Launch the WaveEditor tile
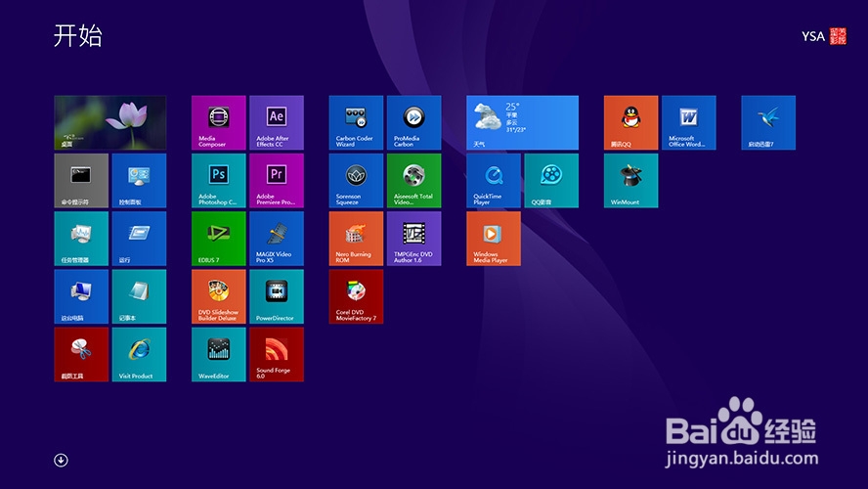This screenshot has height=489, width=868. [x=219, y=354]
